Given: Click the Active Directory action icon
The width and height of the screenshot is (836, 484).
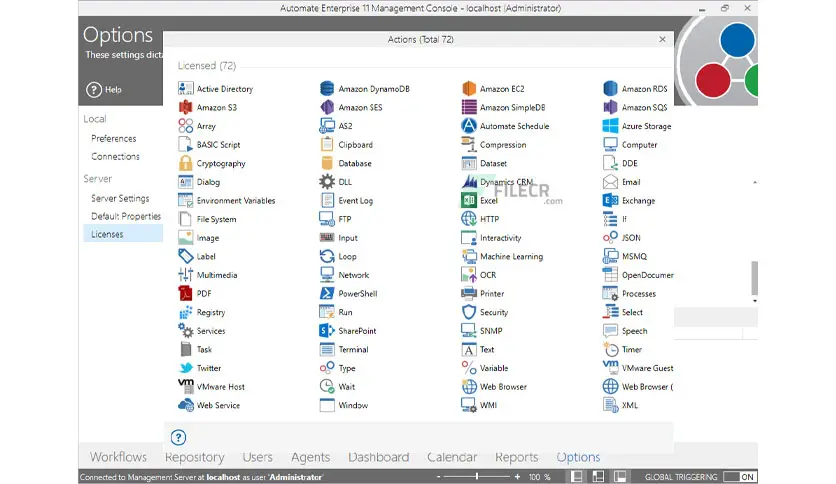Looking at the screenshot, I should (186, 88).
